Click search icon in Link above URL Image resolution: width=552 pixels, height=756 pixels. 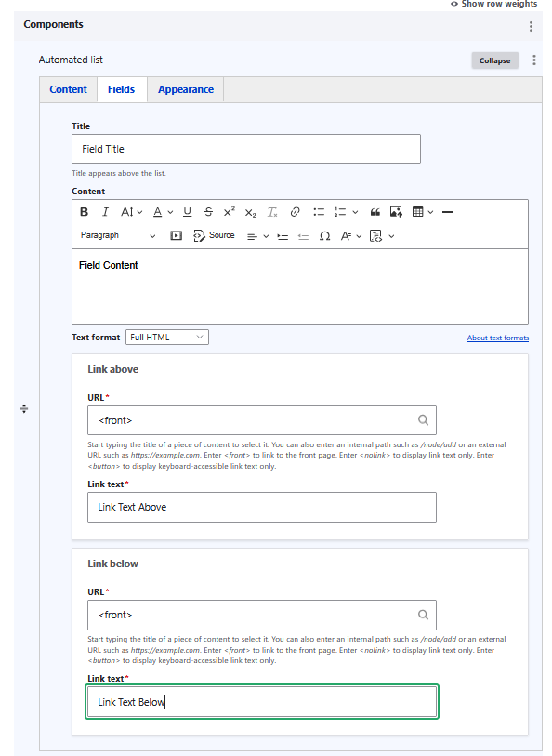pos(423,420)
